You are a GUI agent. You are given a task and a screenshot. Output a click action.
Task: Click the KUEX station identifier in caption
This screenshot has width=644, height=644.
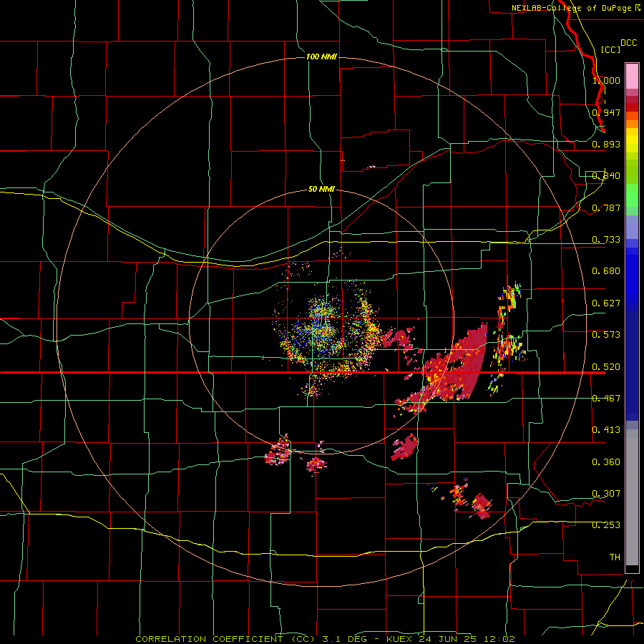(399, 639)
